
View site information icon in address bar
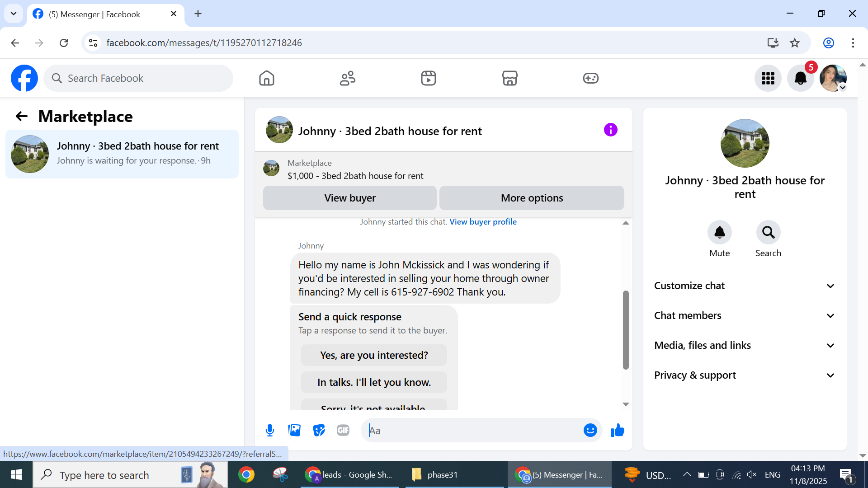tap(93, 43)
